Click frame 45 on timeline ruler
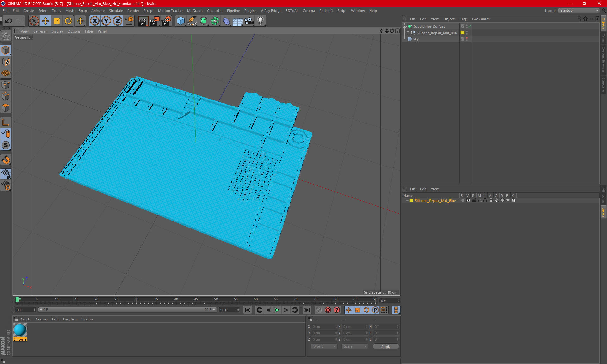 click(x=196, y=300)
